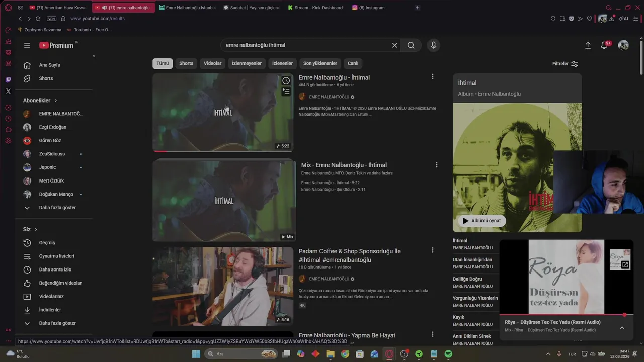The image size is (644, 362).
Task: Add İhtimal video to queue
Action: click(286, 92)
